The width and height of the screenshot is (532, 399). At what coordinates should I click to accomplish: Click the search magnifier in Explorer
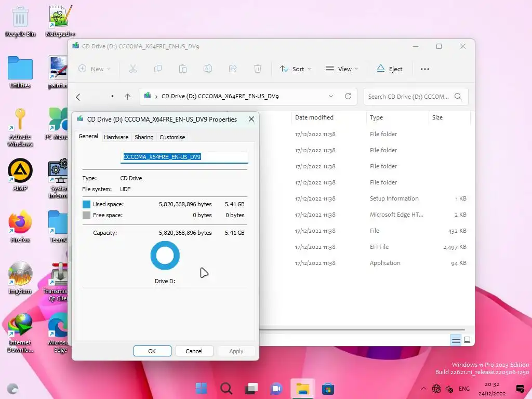[458, 97]
